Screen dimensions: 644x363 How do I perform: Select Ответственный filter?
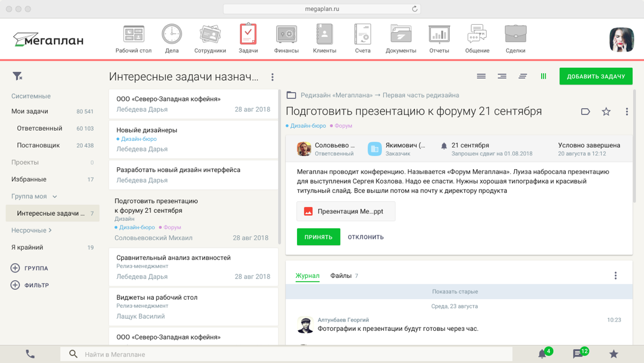click(x=53, y=128)
